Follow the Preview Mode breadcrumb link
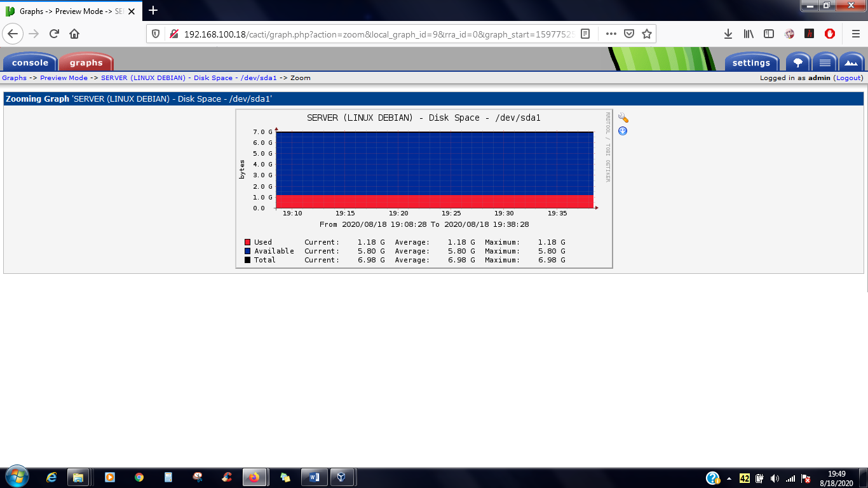 (x=64, y=78)
